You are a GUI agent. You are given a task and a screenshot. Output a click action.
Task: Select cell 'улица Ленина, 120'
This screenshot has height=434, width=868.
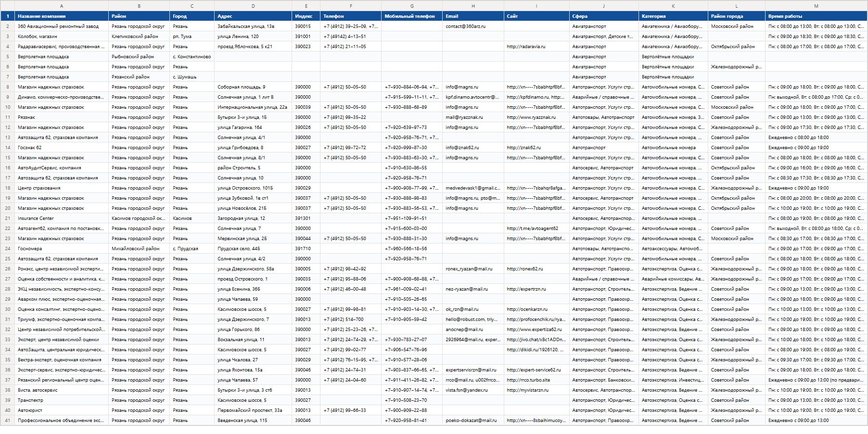coord(253,37)
